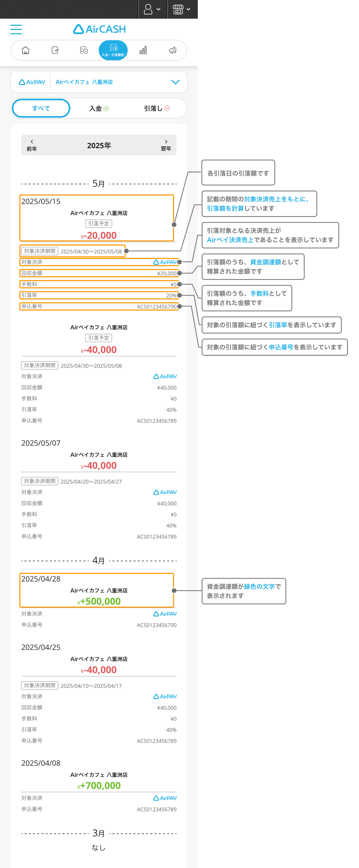Go to the home icon tab
This screenshot has width=359, height=868.
pos(26,50)
